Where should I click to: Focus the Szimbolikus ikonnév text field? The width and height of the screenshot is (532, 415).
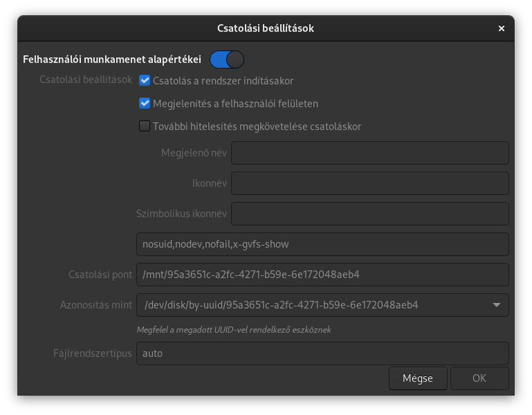click(x=370, y=214)
